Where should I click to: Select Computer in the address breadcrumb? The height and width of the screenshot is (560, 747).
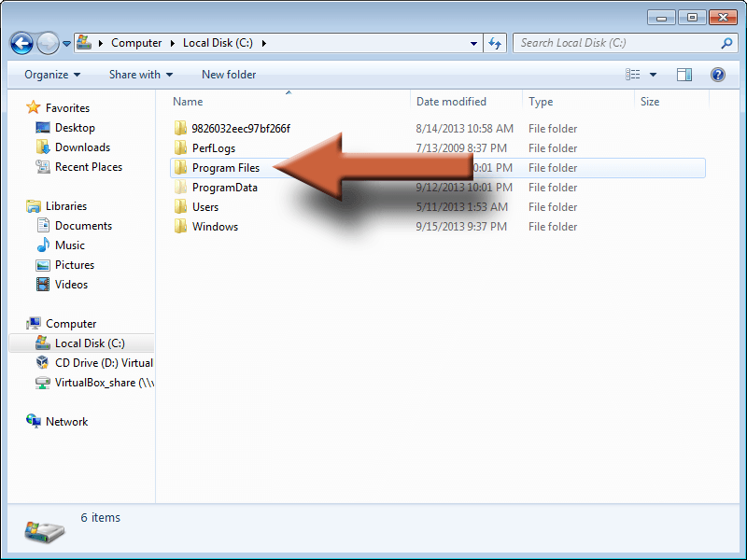tap(136, 43)
